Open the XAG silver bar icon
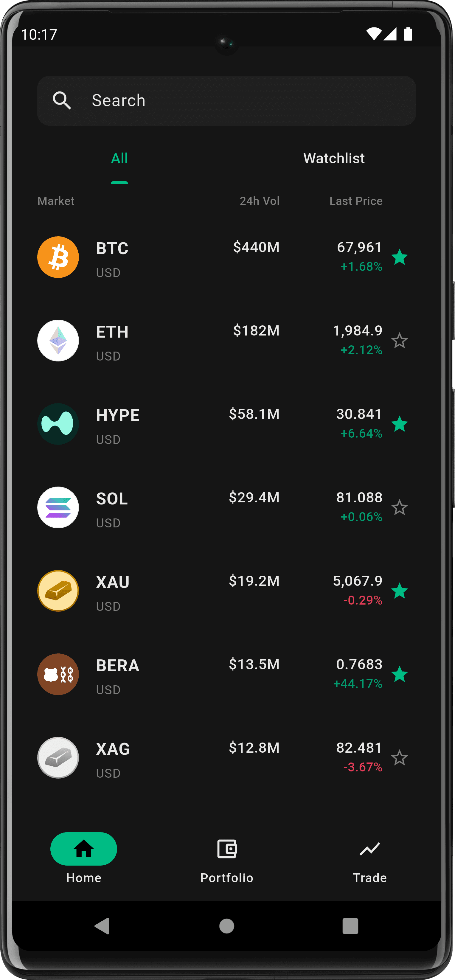Screen dimensions: 455x980 point(58,757)
